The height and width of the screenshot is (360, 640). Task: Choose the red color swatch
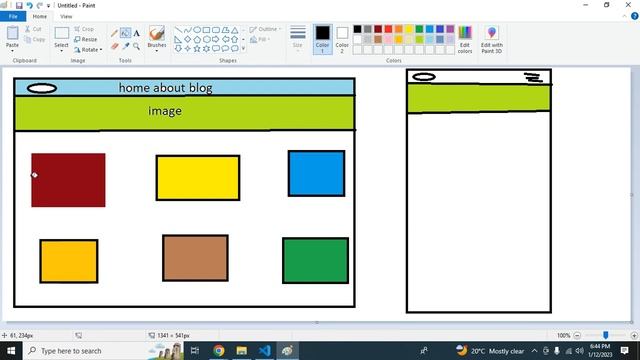coord(388,29)
